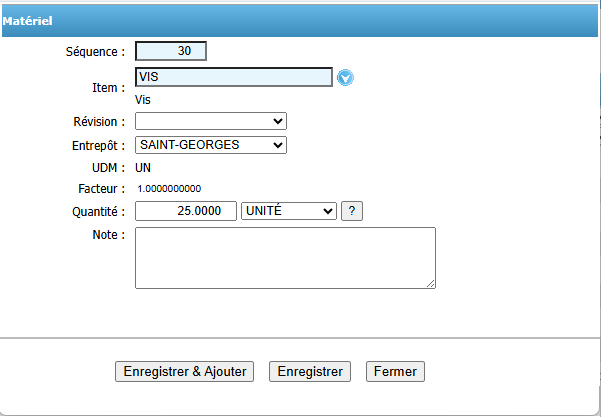Click the Quantité label

tap(101, 211)
